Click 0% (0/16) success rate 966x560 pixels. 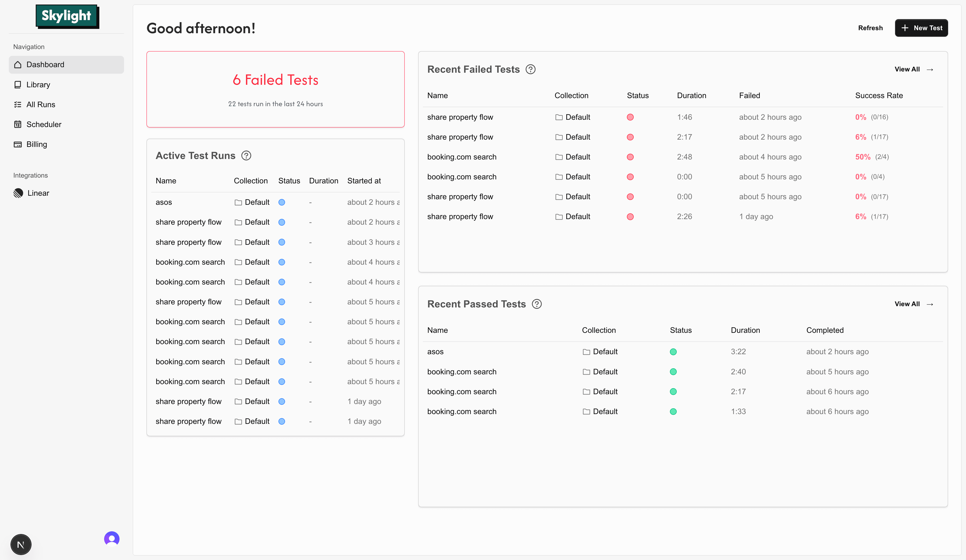tap(871, 117)
